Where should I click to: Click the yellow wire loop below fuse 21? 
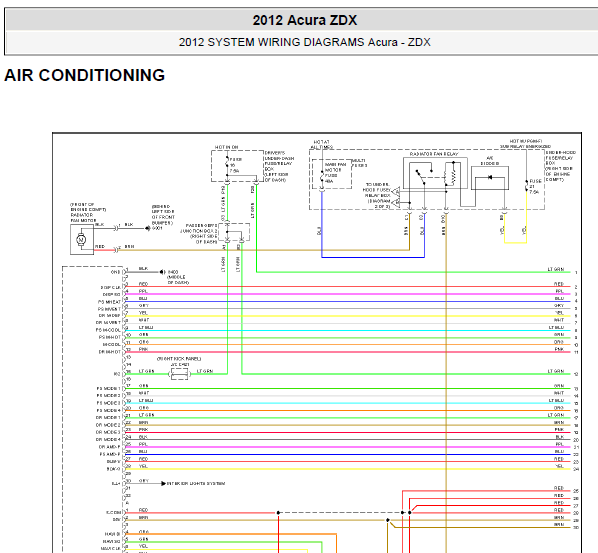[515, 242]
